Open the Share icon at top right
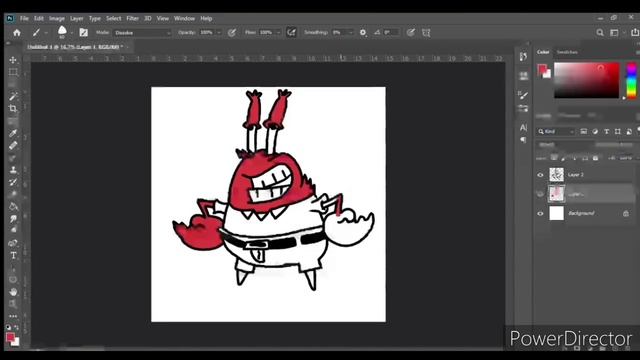This screenshot has width=640, height=360. click(x=635, y=33)
